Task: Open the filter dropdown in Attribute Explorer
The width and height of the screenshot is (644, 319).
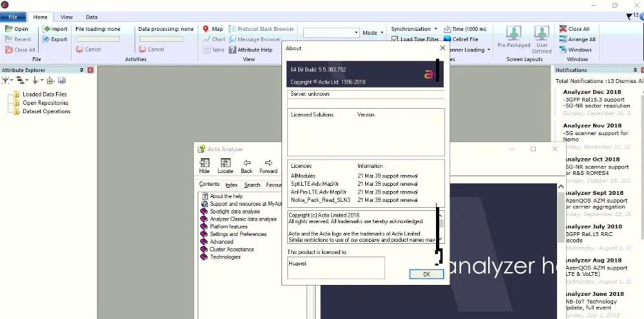Action: 7,80
